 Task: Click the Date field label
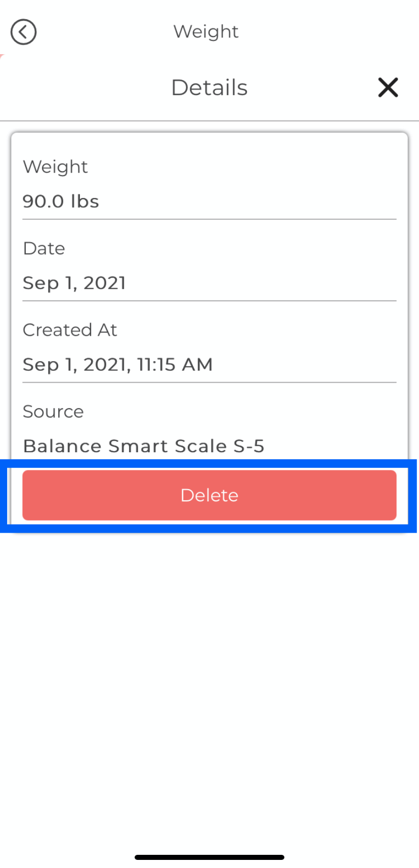coord(44,249)
